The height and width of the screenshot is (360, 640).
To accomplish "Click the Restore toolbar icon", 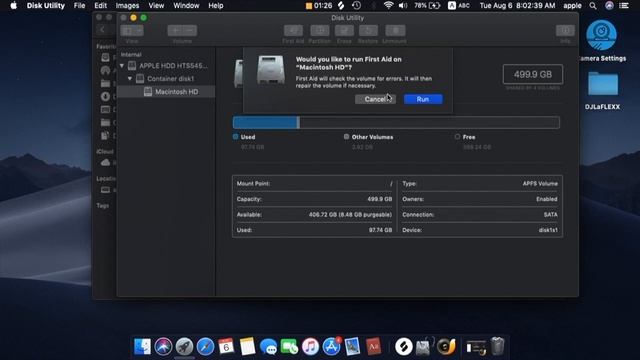I will point(368,31).
